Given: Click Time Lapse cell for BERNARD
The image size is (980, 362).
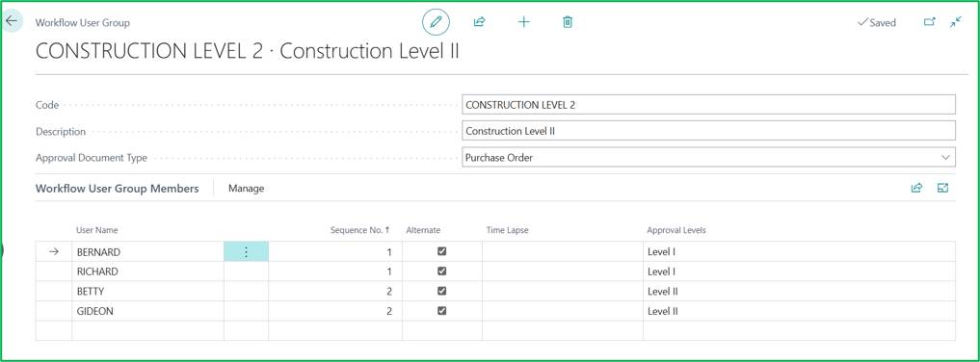Looking at the screenshot, I should 563,252.
